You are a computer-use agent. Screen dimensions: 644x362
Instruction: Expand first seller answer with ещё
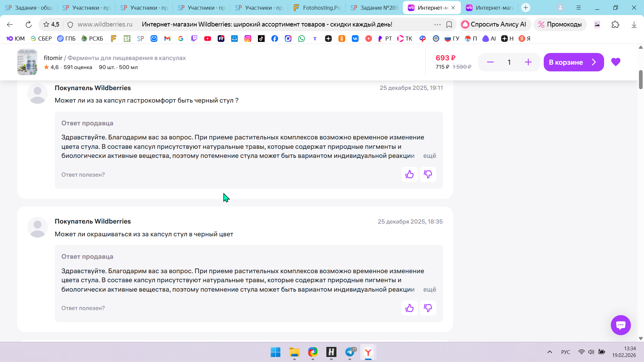pyautogui.click(x=429, y=156)
